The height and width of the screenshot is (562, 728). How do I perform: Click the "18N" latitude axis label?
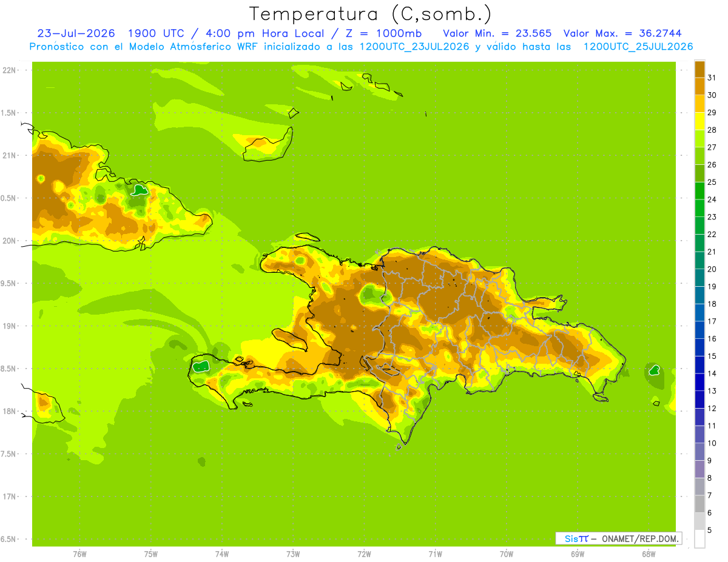click(x=9, y=411)
